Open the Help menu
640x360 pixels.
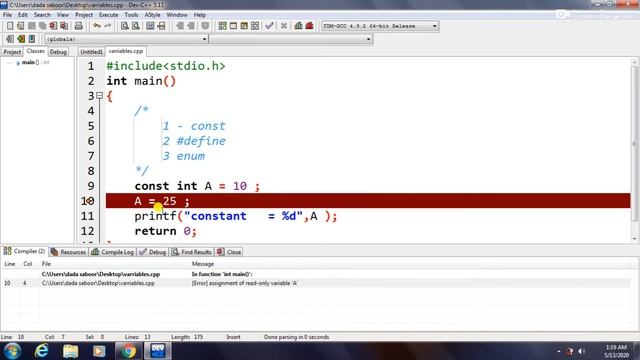click(200, 15)
